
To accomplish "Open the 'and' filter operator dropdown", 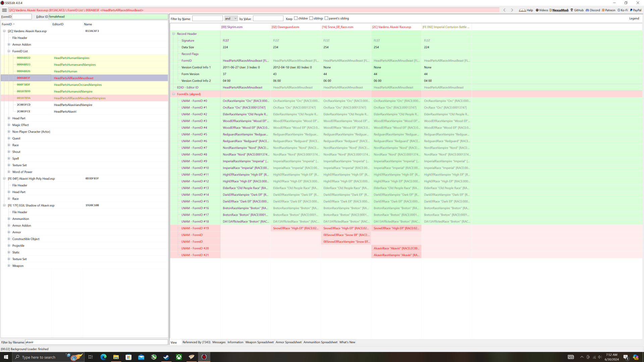I will pyautogui.click(x=231, y=18).
